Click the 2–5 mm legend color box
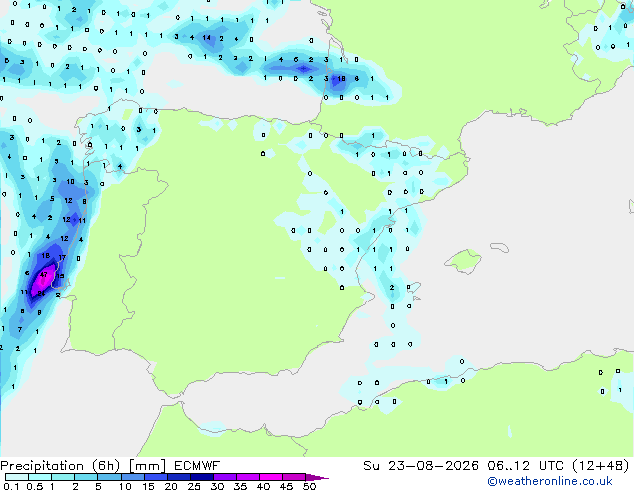634x490 pixels. tap(86, 477)
